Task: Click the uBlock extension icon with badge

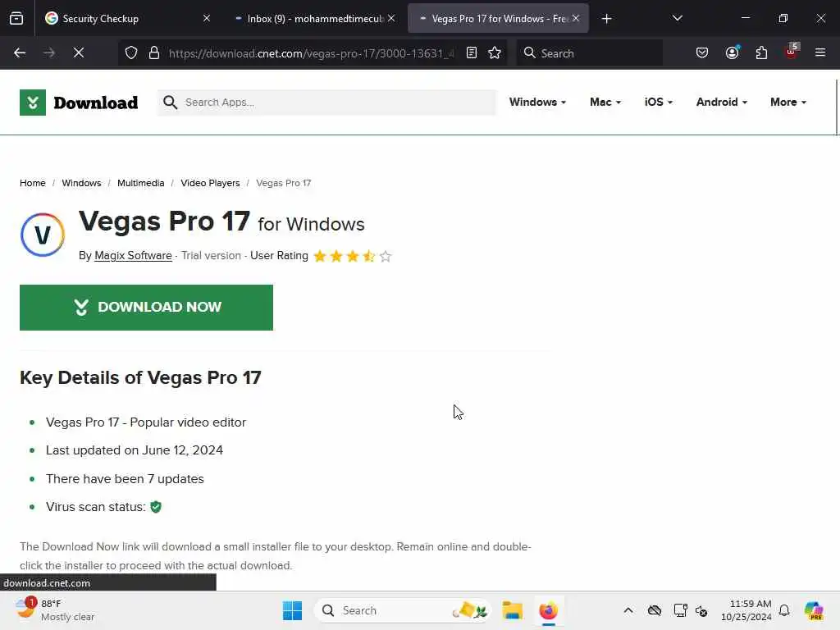Action: click(x=792, y=52)
